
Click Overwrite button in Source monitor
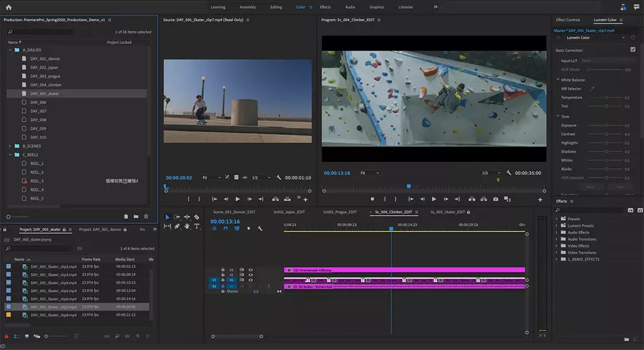tap(287, 199)
